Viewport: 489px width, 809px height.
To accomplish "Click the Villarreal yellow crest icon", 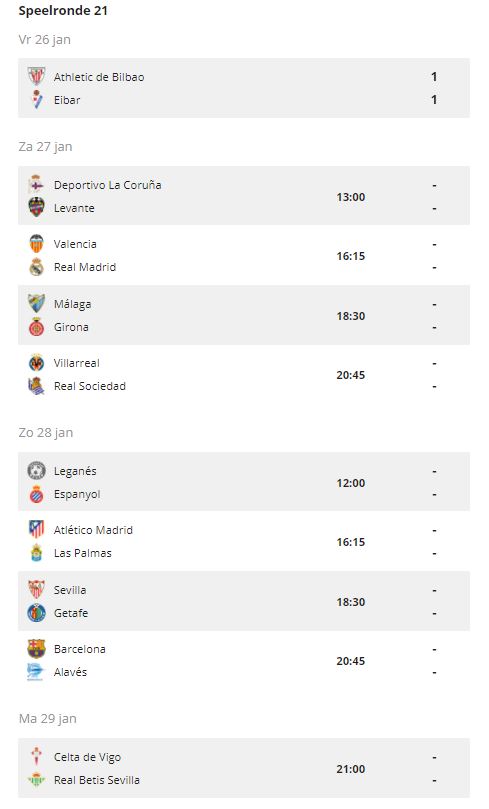I will pyautogui.click(x=37, y=363).
